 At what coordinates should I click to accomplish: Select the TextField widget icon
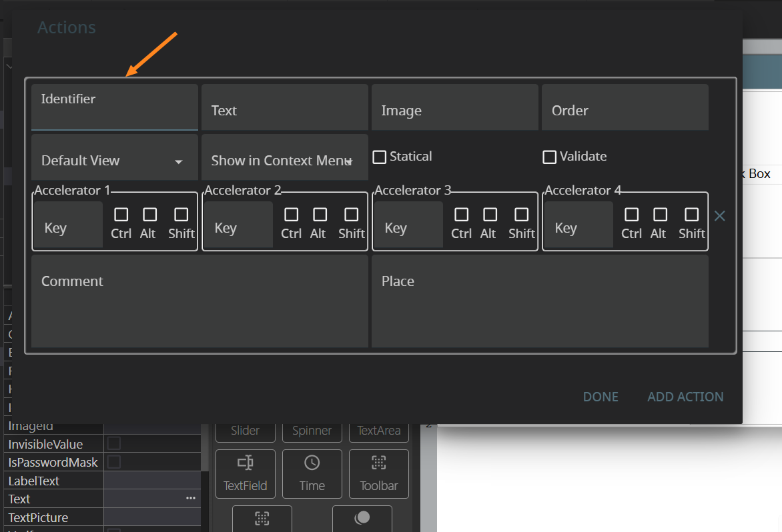pos(245,474)
